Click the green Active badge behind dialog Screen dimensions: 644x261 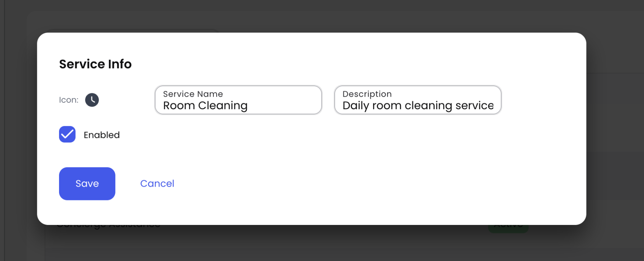(x=508, y=228)
